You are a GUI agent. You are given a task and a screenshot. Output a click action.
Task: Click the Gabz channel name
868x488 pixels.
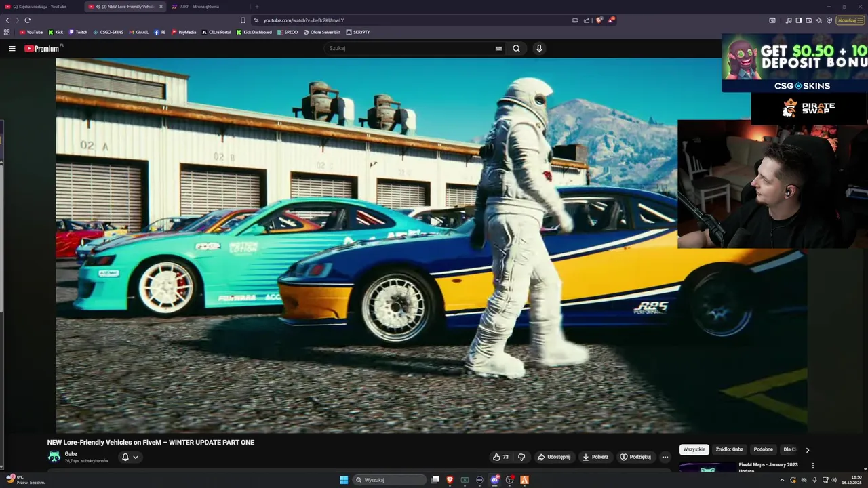(71, 454)
